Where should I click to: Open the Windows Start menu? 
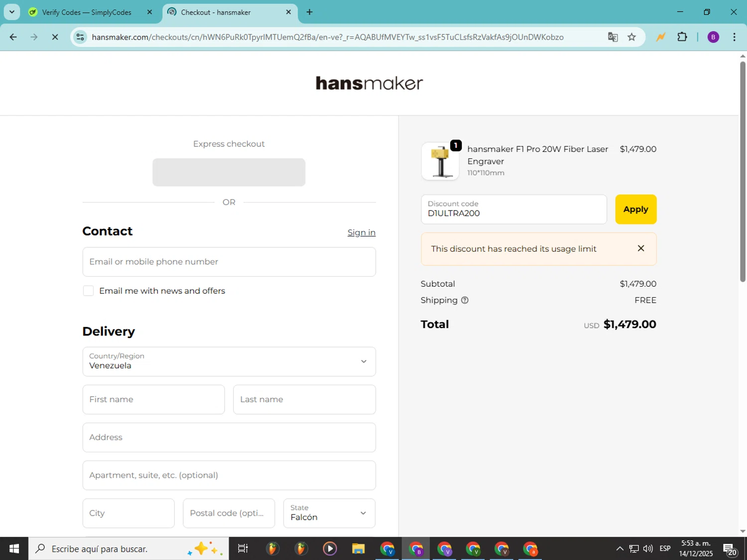point(14,549)
